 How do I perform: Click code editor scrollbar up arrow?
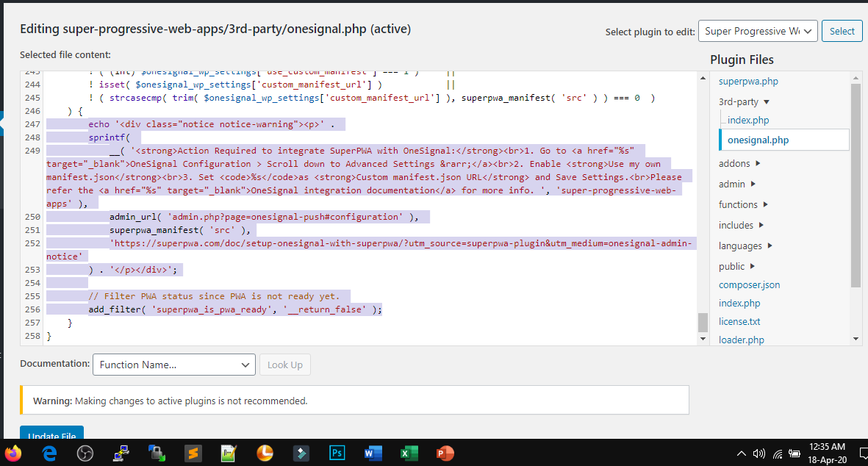click(x=703, y=78)
